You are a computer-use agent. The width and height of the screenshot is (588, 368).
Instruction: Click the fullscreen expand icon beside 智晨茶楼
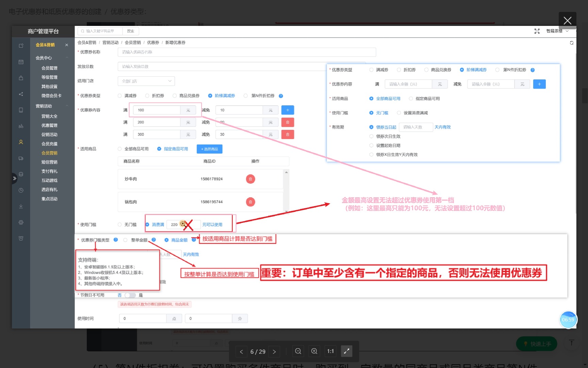click(x=537, y=31)
